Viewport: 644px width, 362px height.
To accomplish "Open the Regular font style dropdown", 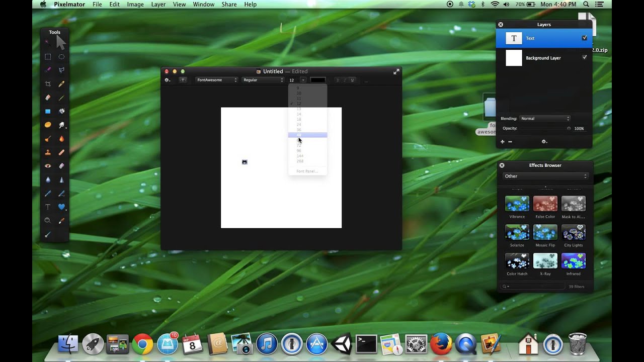I will [x=263, y=80].
